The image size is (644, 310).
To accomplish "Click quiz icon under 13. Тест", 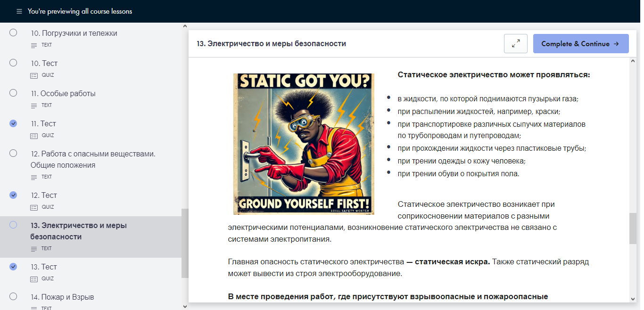I will [x=33, y=279].
